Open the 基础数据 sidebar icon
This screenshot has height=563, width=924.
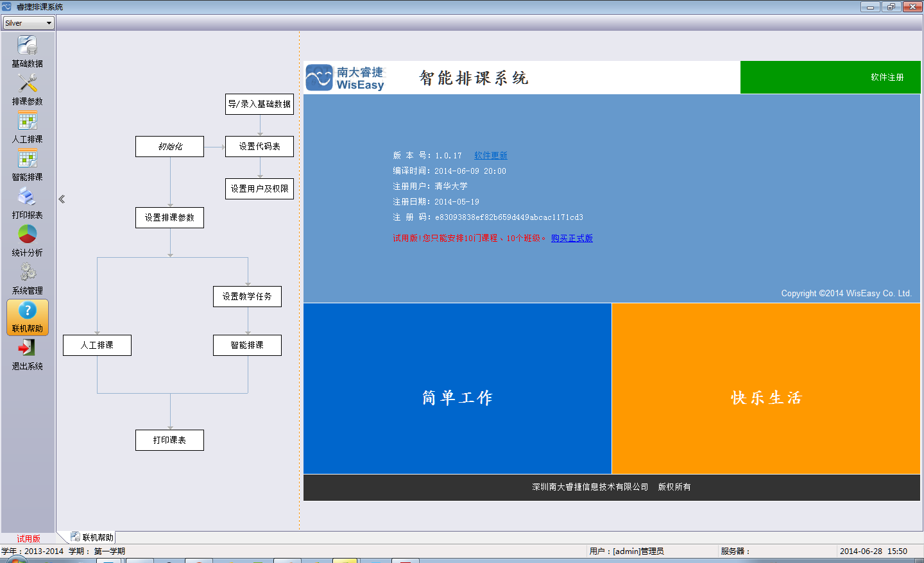pos(27,46)
